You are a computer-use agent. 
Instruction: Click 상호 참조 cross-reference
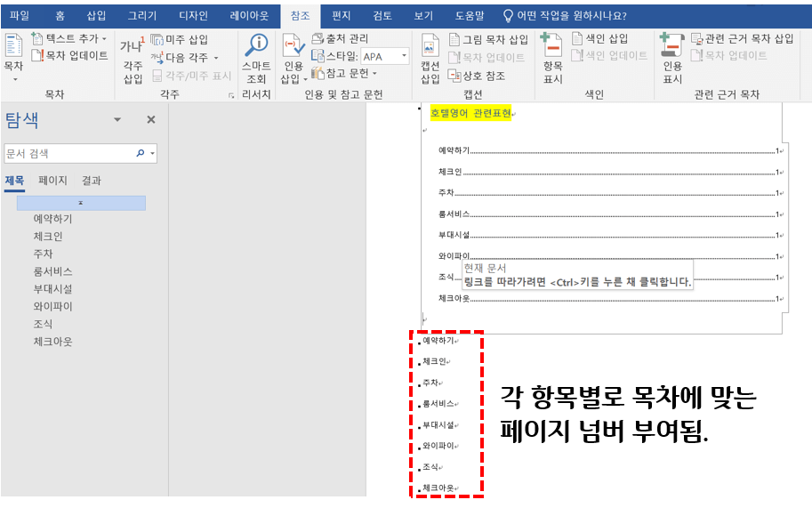[477, 76]
